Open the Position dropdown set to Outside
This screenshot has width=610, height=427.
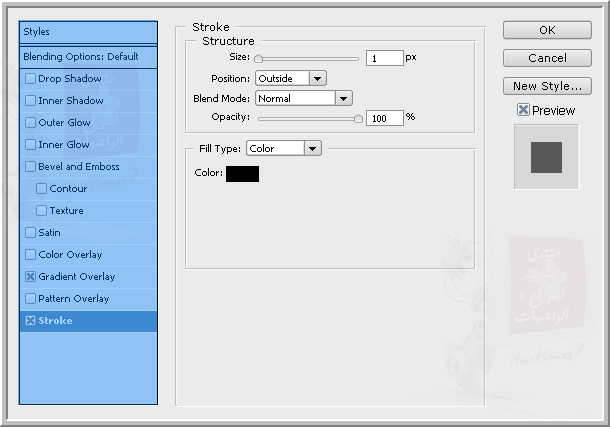tap(291, 78)
